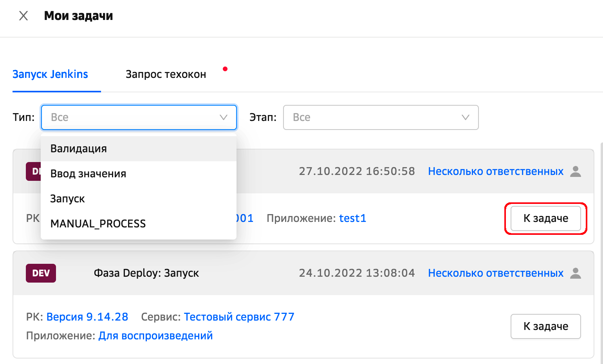
Task: Open Несколько ответственных for 24.10.2022 task
Action: 495,273
